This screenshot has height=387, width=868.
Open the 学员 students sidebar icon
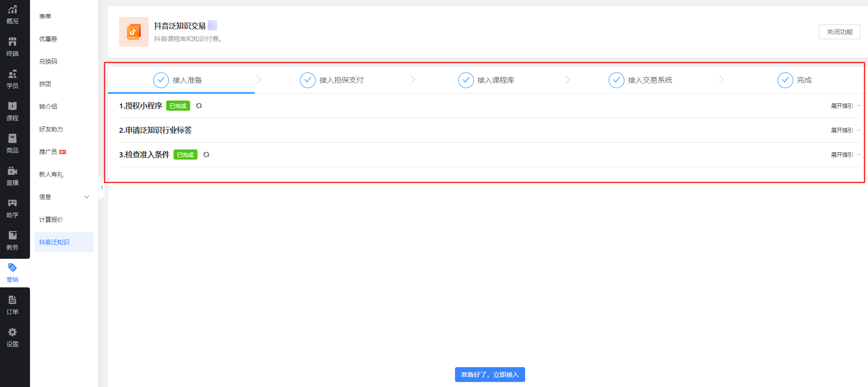click(x=12, y=79)
